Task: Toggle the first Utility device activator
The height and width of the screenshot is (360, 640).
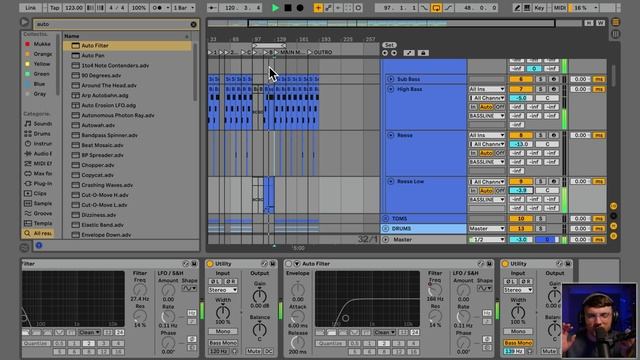Action: [x=210, y=264]
